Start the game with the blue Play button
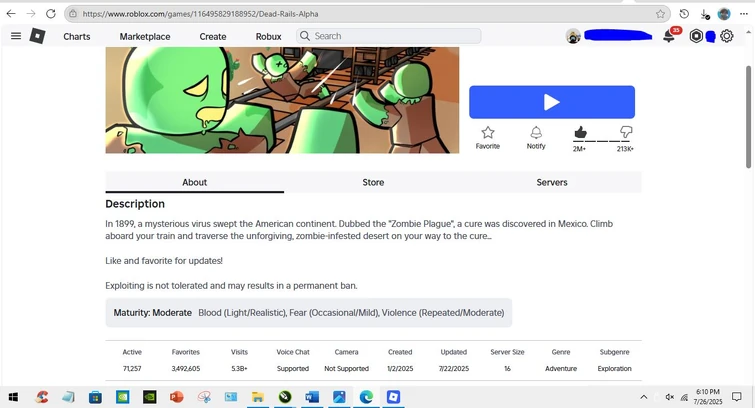The height and width of the screenshot is (408, 755). [552, 102]
